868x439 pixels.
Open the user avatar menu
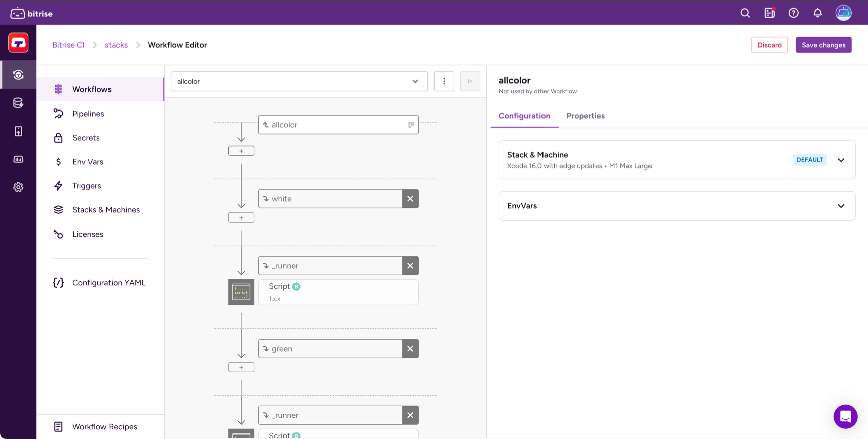tap(844, 13)
